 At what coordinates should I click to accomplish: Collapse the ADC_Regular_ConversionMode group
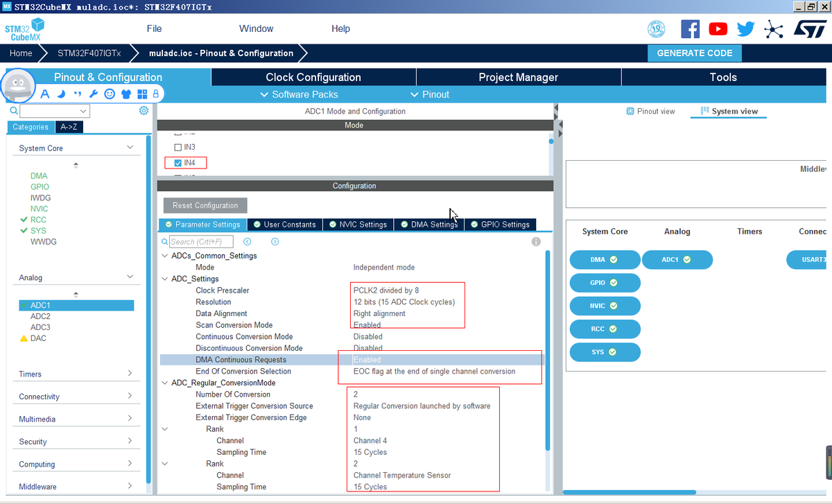coord(164,383)
